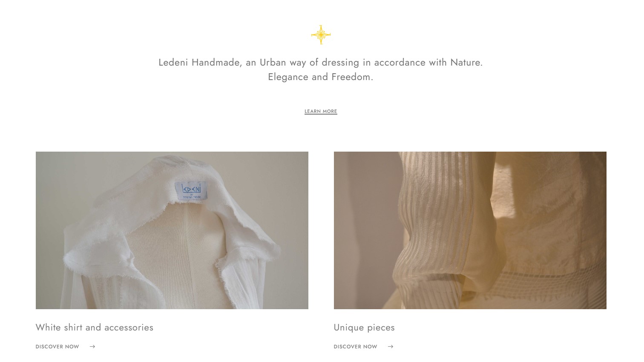
Task: Click the gold star ornament logo
Action: tap(321, 35)
